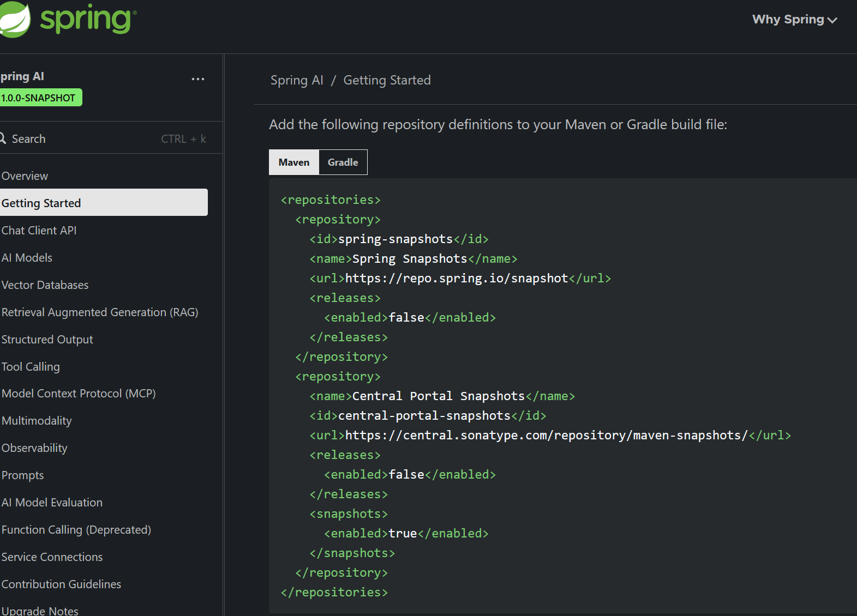Screen dimensions: 857x616
Task: Click the central-portal-snapshots id text
Action: [424, 415]
